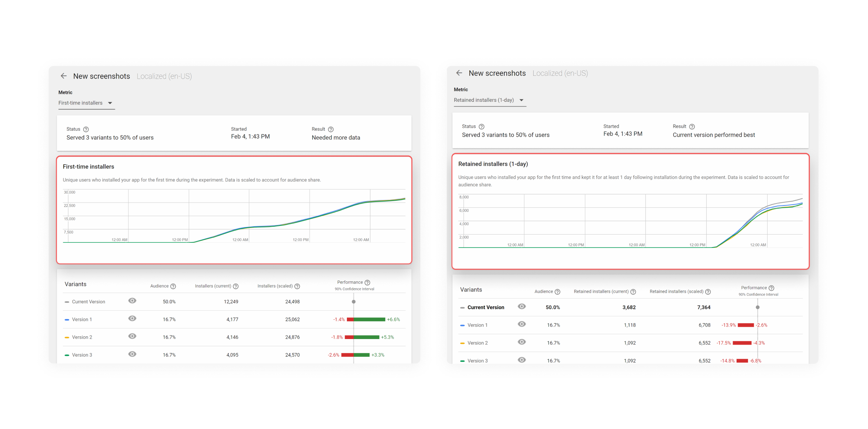868x429 pixels.
Task: Click help icon next to left Status
Action: (86, 129)
